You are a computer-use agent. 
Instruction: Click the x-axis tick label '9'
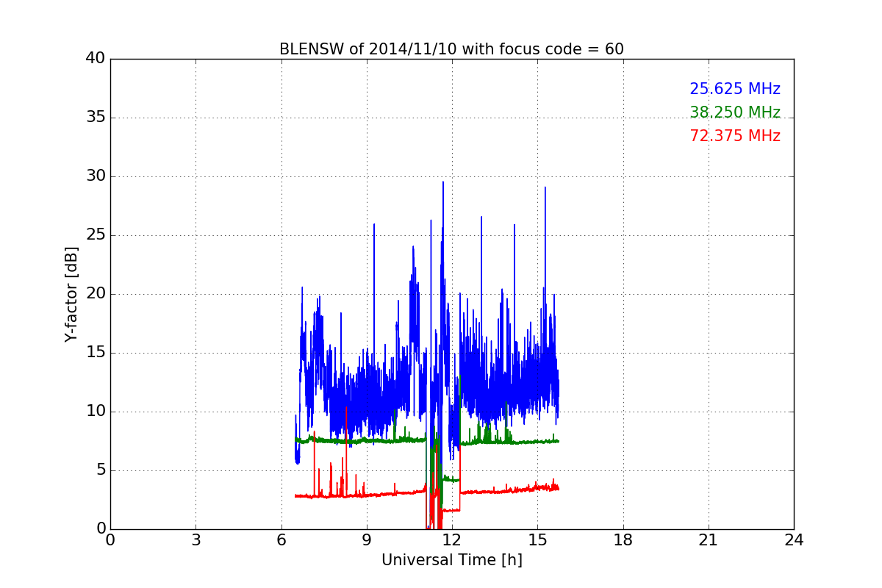(367, 540)
